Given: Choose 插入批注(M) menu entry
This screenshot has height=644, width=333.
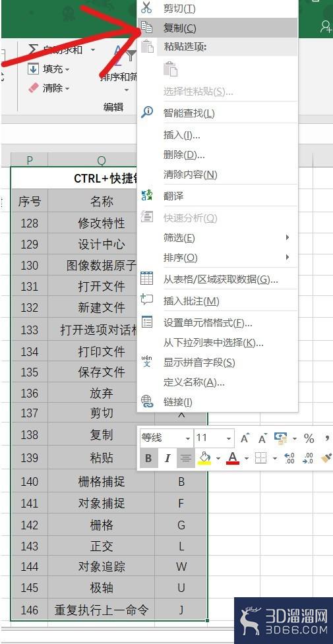Looking at the screenshot, I should pos(217,301).
